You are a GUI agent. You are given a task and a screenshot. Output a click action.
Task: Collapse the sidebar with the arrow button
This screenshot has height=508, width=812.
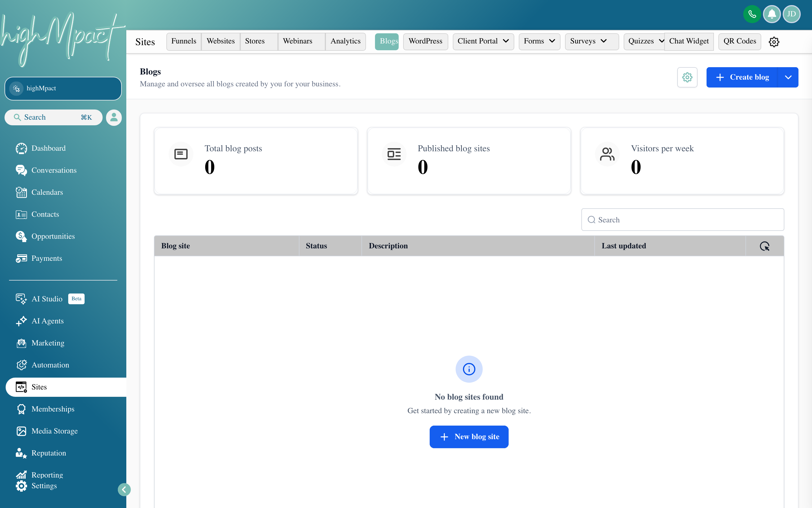124,490
